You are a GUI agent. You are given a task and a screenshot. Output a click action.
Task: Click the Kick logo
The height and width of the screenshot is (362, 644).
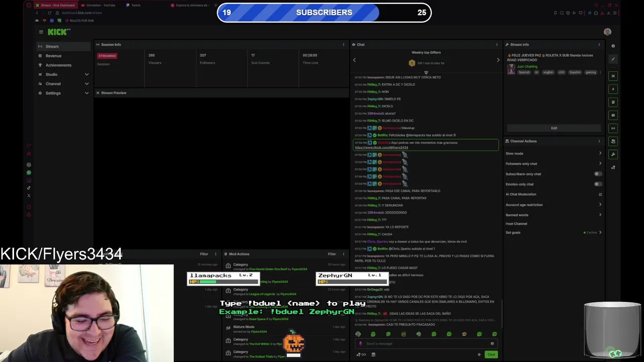tap(59, 32)
